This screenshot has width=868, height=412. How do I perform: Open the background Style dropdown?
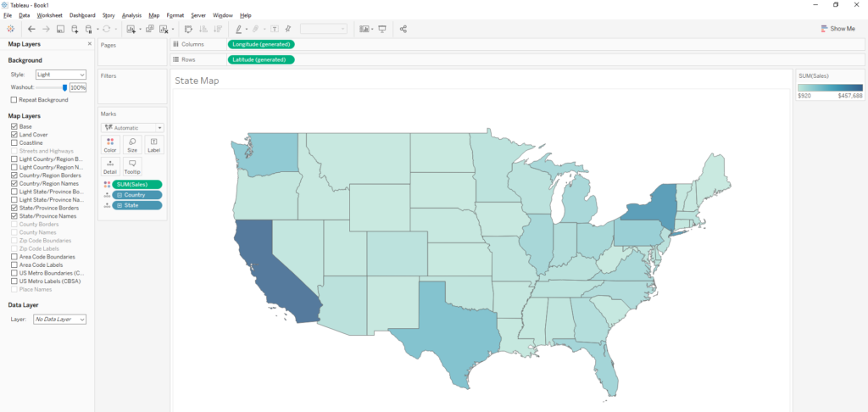60,75
